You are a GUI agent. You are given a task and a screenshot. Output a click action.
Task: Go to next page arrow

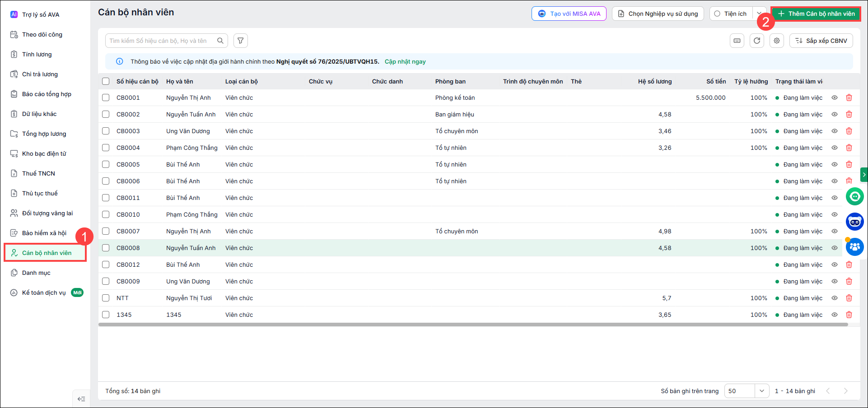pos(845,391)
